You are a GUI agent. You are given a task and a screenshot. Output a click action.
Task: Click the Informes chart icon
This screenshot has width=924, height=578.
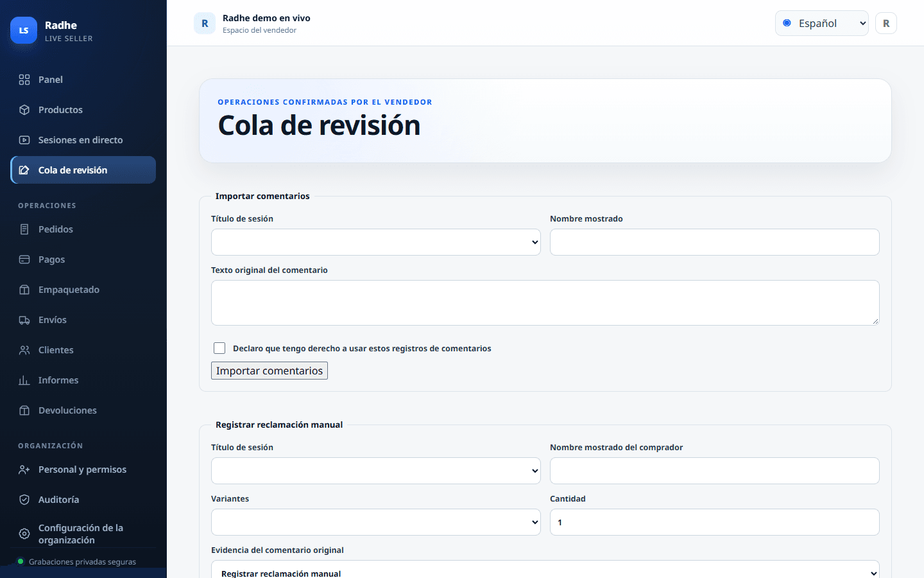pos(24,380)
